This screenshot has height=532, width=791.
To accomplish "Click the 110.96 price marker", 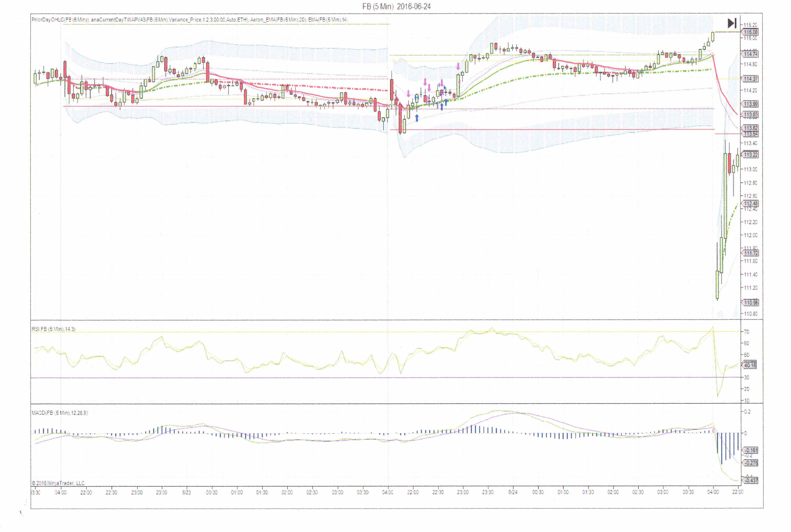I will (x=750, y=302).
